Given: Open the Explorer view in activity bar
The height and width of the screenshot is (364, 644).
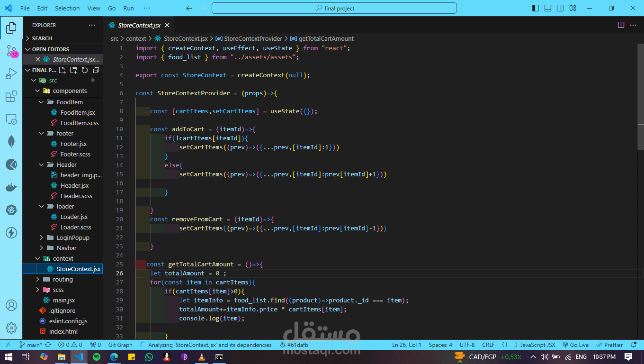Looking at the screenshot, I should click(11, 28).
